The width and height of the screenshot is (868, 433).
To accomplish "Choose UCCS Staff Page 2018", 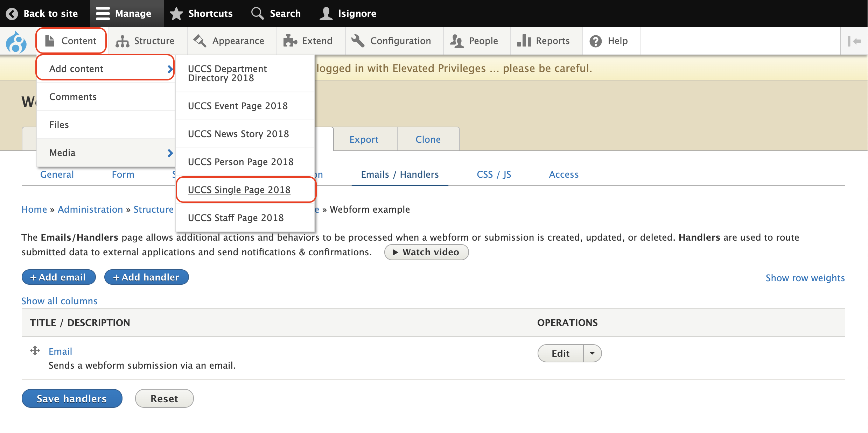I will 245,218.
